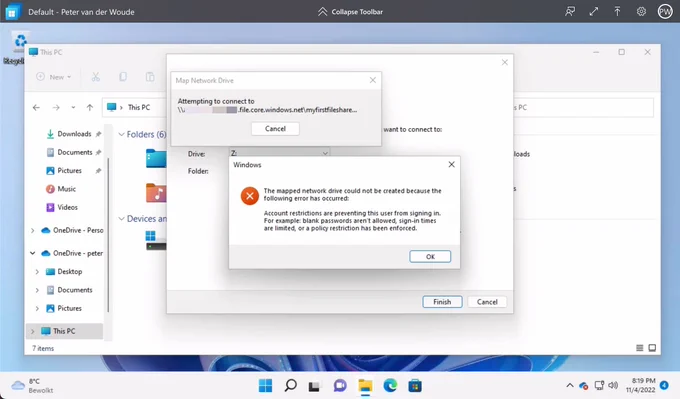Select Music in the navigation pane

tap(61, 189)
